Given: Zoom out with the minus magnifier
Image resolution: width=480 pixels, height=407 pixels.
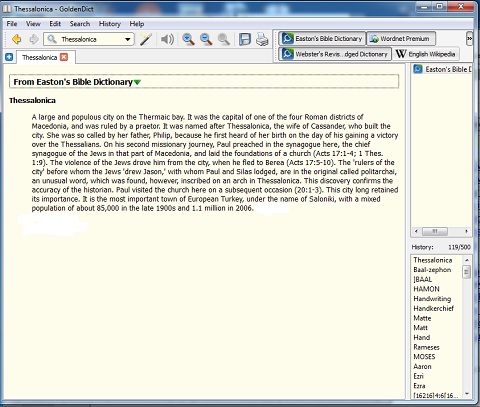Looking at the screenshot, I should point(206,39).
